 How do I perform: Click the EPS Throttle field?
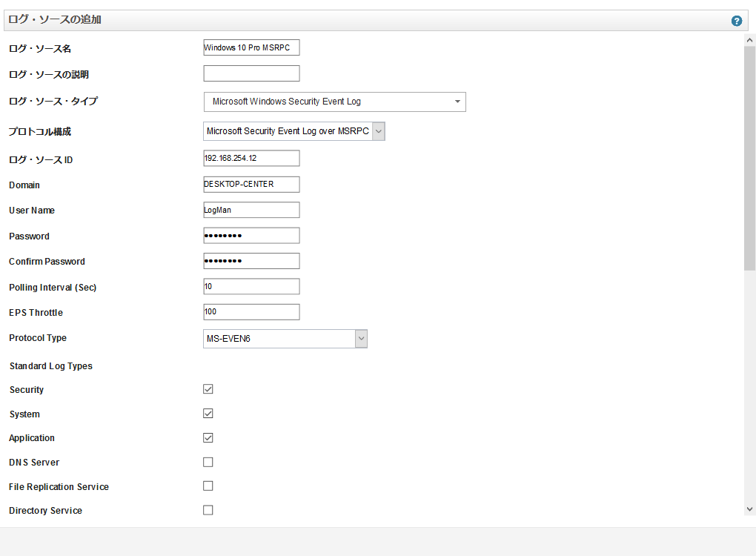[x=251, y=312]
